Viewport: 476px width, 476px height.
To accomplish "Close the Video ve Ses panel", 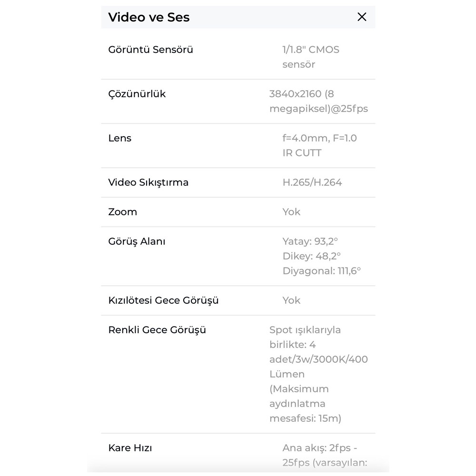I will coord(362,17).
